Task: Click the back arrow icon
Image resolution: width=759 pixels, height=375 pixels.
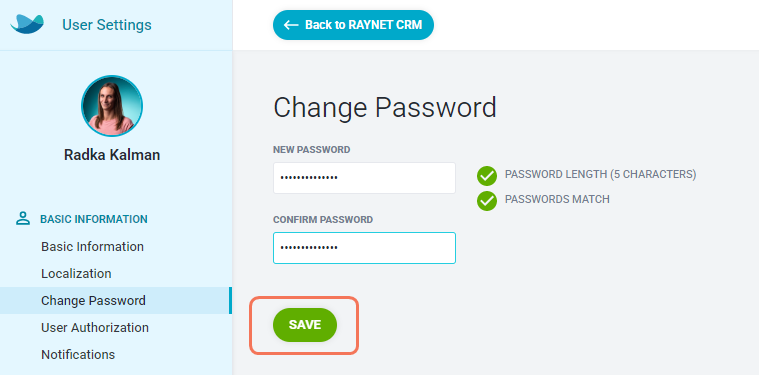Action: click(291, 25)
